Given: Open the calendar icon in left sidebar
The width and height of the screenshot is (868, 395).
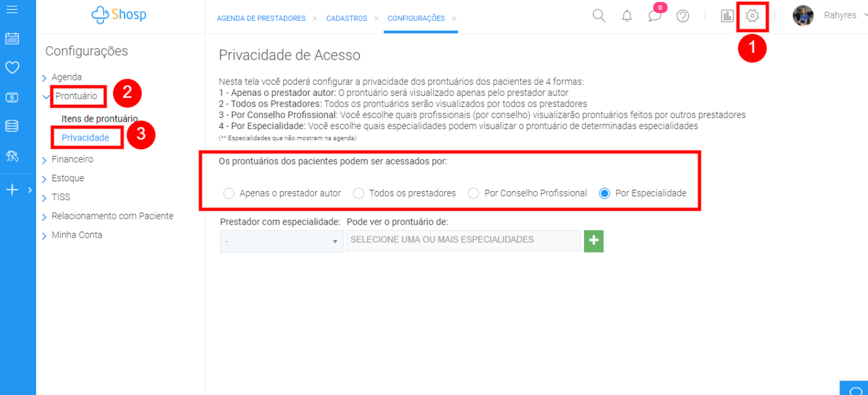Looking at the screenshot, I should 12,39.
